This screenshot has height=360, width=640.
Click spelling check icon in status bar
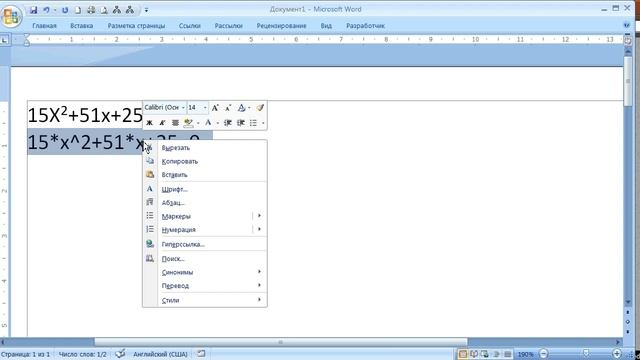(120, 354)
